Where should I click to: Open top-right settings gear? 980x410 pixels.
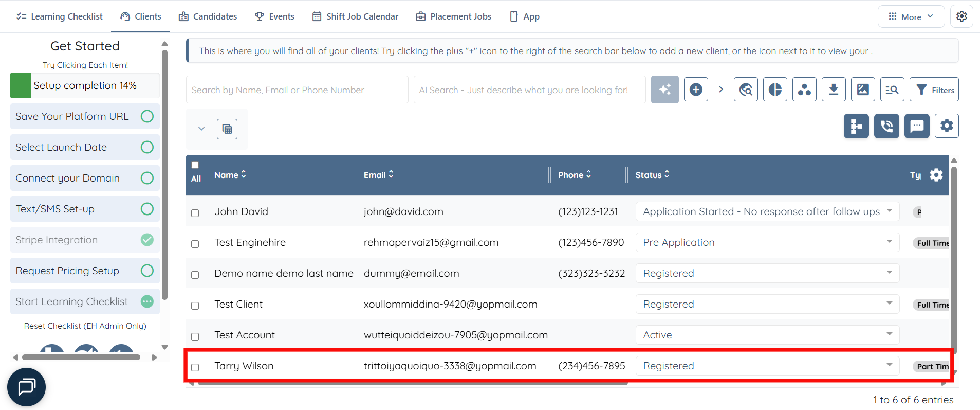(x=961, y=16)
